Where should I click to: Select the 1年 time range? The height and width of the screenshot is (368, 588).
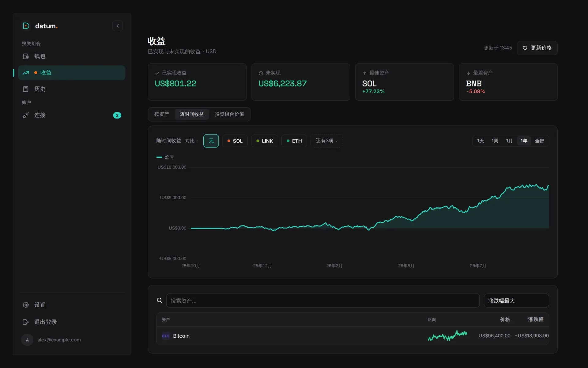coord(524,141)
